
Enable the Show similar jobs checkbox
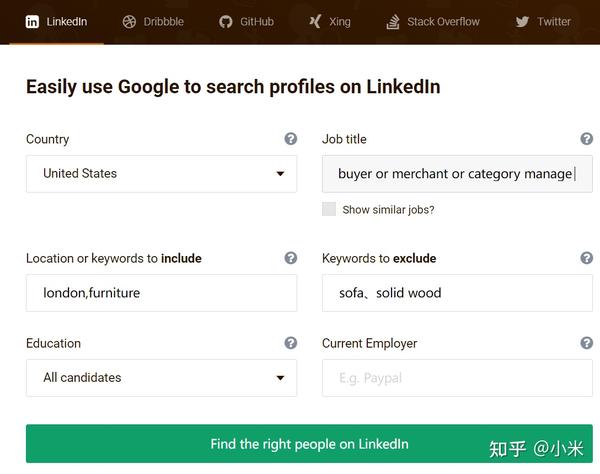(329, 209)
